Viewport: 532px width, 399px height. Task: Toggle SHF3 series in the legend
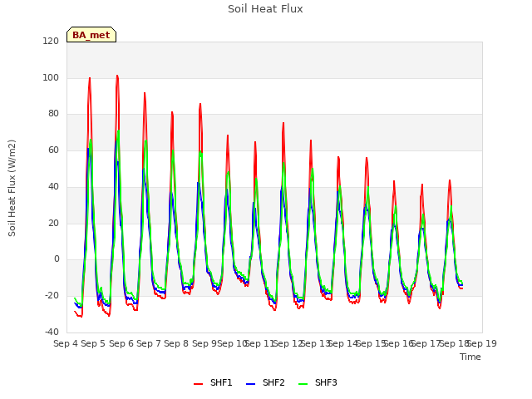(x=318, y=382)
